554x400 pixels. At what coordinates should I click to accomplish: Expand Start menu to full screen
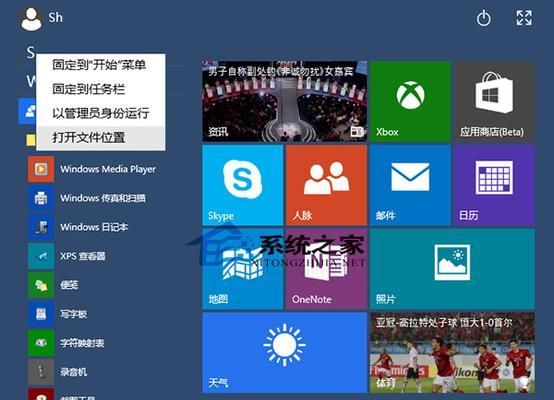tap(524, 18)
